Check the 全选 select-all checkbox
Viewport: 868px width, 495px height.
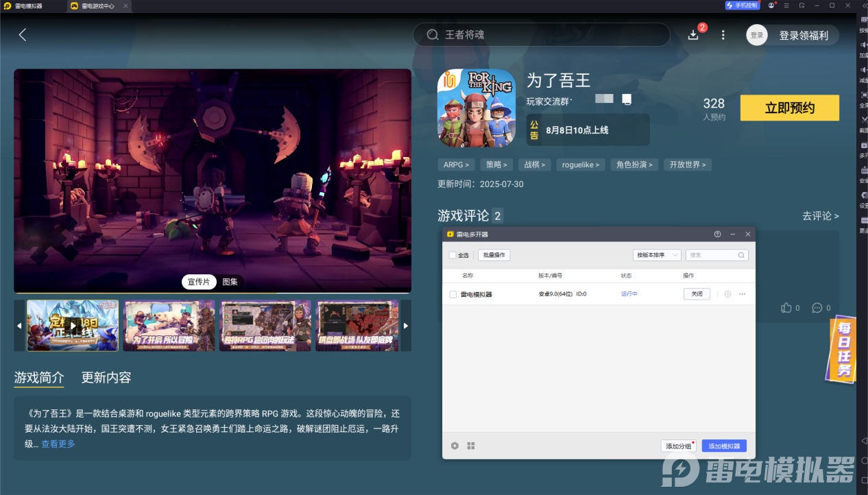click(452, 254)
